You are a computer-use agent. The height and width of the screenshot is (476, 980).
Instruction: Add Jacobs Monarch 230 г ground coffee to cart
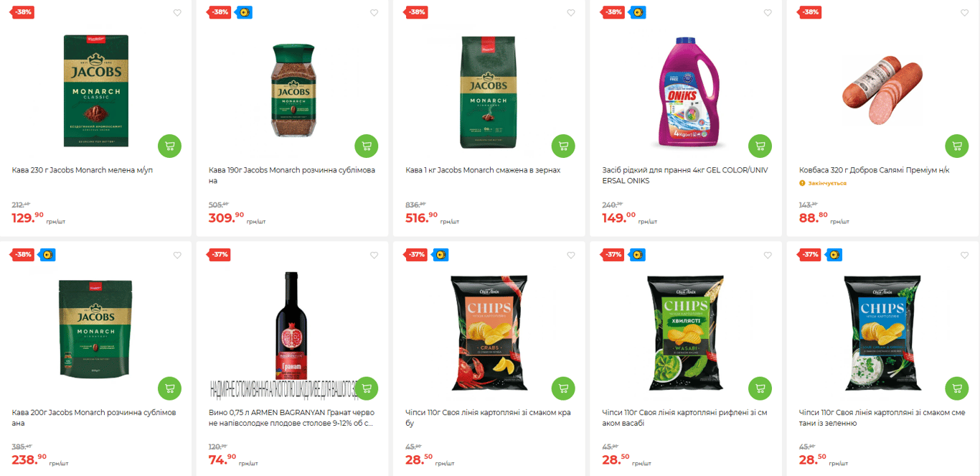170,146
